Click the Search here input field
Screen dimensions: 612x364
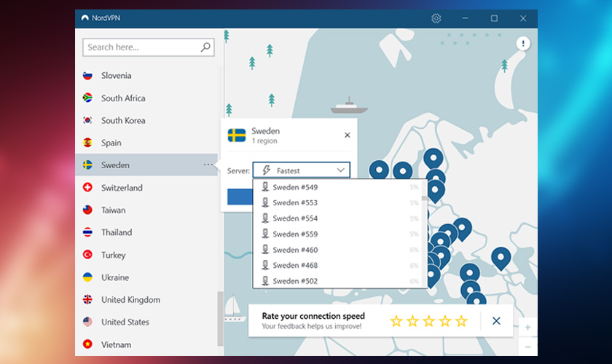pyautogui.click(x=149, y=47)
